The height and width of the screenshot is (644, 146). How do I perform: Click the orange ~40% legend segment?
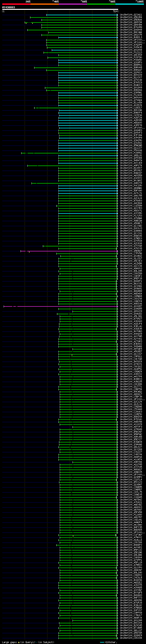(45, 4)
